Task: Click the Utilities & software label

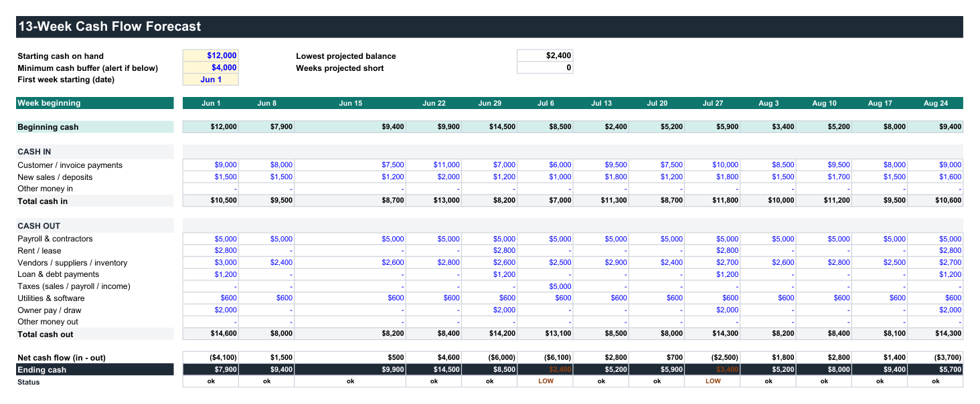Action: [x=51, y=298]
